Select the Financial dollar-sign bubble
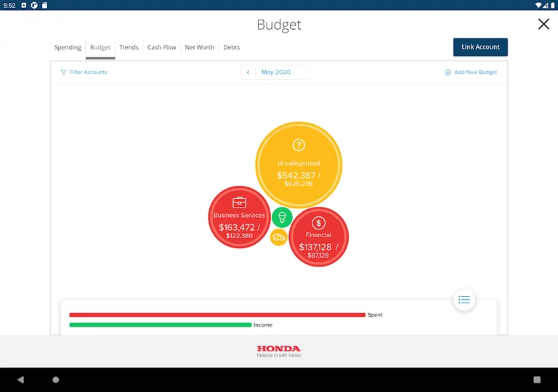The image size is (558, 392). (x=318, y=237)
